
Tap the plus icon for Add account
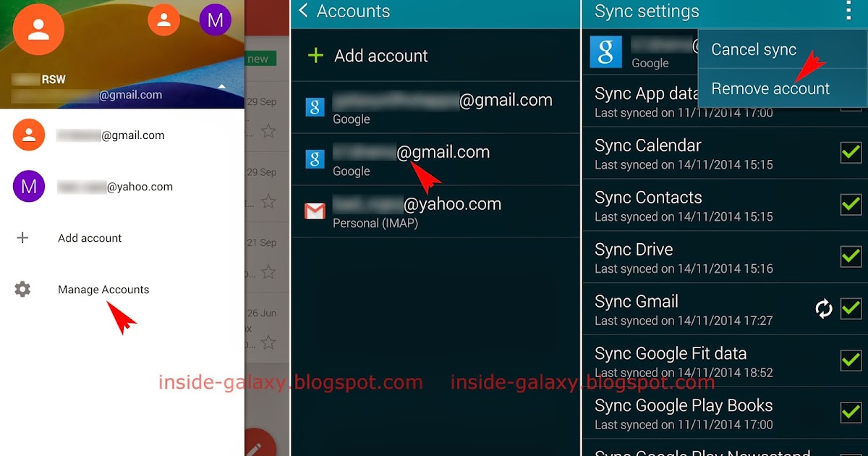(22, 237)
